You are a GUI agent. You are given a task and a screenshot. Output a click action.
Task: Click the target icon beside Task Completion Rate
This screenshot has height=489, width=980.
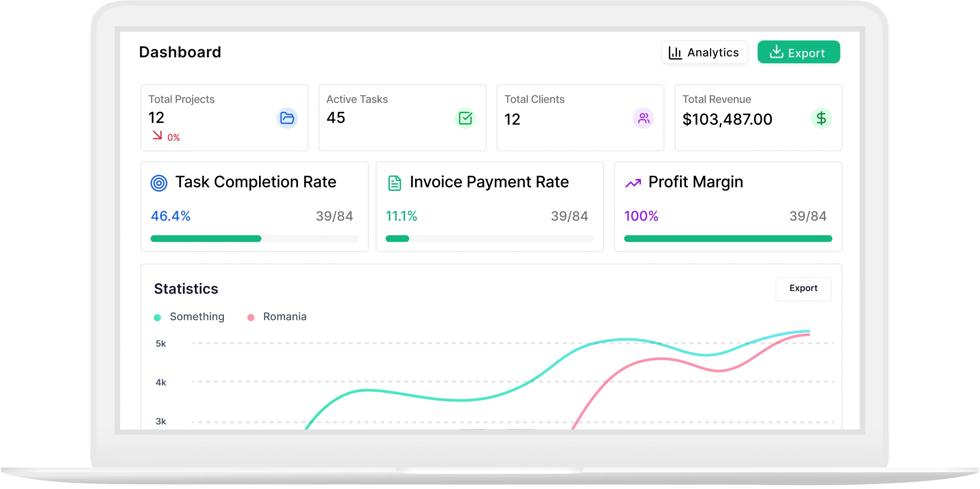point(159,183)
